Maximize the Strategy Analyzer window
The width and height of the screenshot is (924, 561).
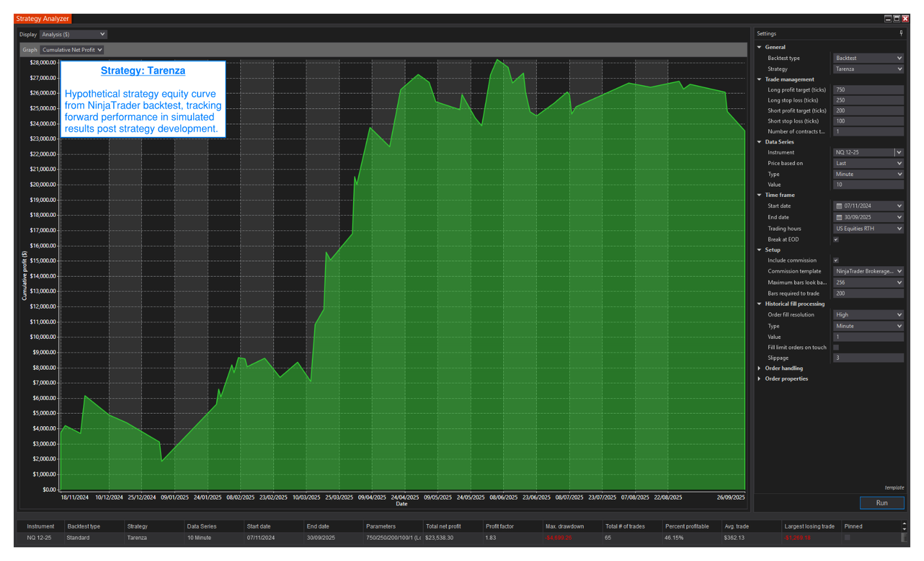[x=897, y=19]
